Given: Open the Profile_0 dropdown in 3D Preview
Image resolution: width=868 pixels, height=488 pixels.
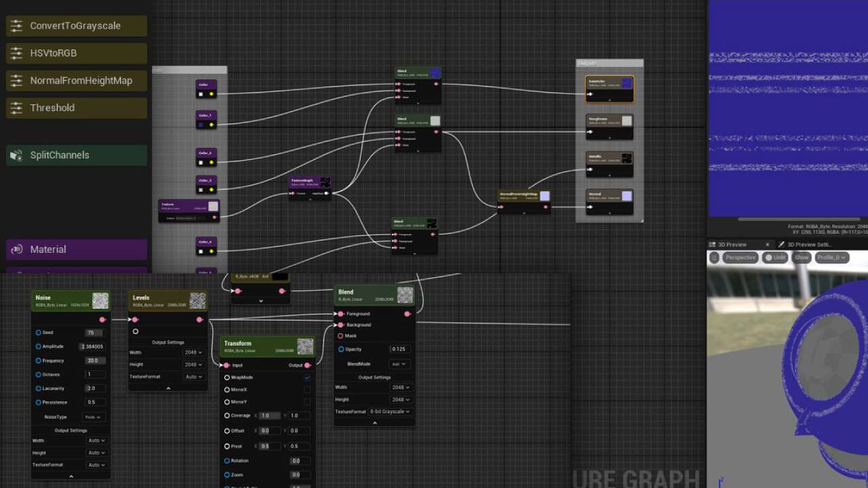Looking at the screenshot, I should [831, 258].
